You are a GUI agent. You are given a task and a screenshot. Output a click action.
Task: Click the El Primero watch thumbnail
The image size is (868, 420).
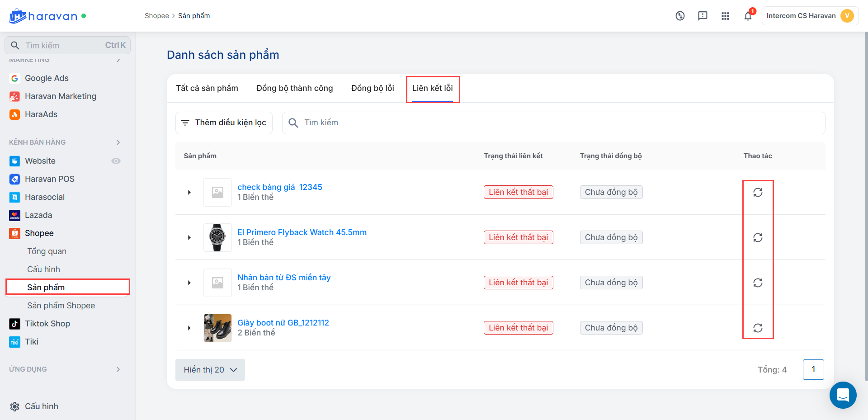pyautogui.click(x=217, y=237)
